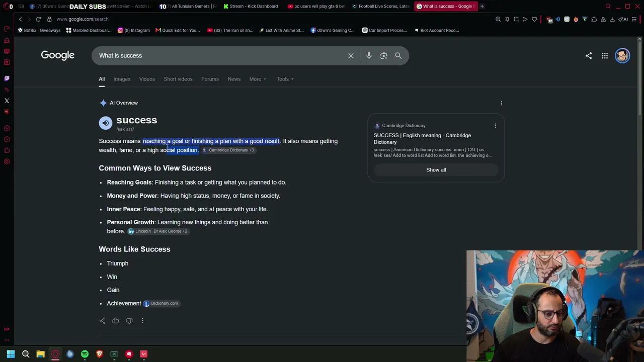The height and width of the screenshot is (362, 644).
Task: Expand the More search filters dropdown
Action: 258,79
